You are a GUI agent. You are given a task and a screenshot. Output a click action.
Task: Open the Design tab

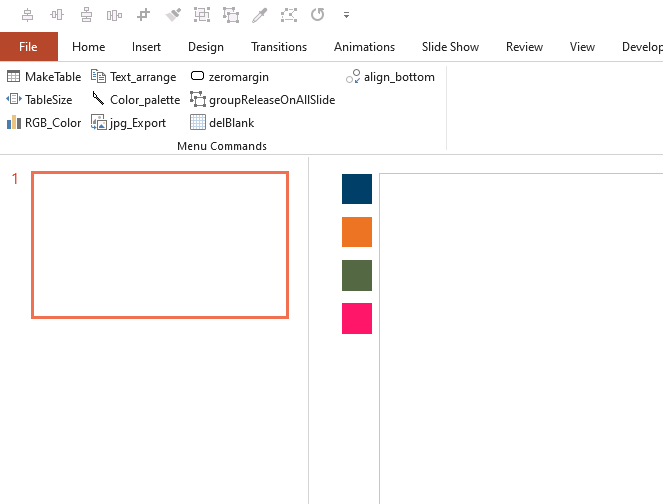pos(206,47)
